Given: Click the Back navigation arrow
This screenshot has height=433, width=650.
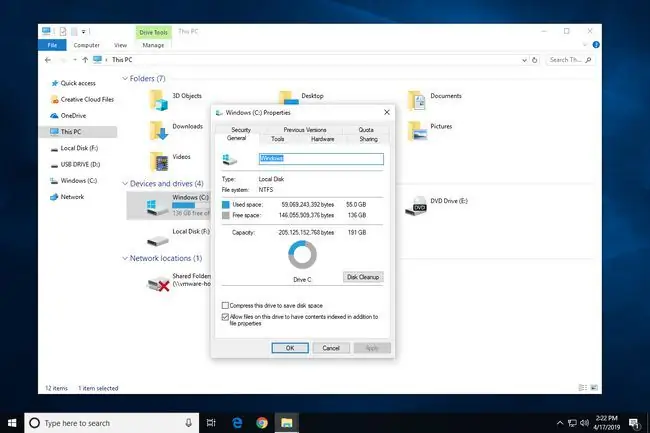Looking at the screenshot, I should point(48,60).
